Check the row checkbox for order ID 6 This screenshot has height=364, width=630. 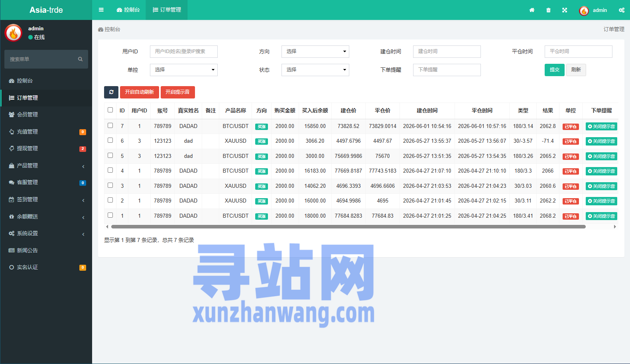point(110,140)
